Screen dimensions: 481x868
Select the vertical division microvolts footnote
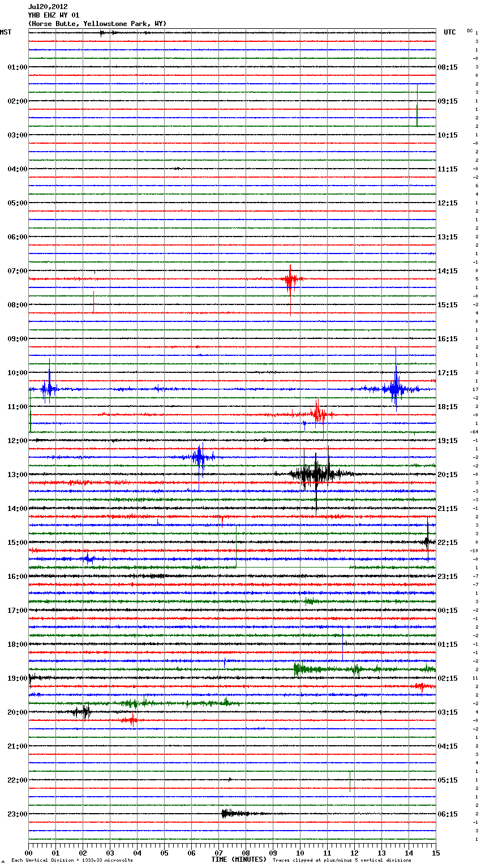pos(72,860)
